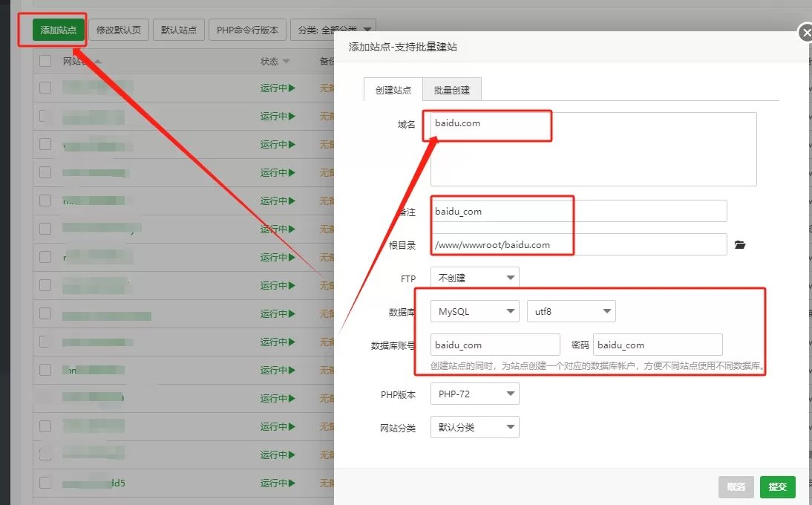This screenshot has width=812, height=505.
Task: Open the utf8 encoding dropdown
Action: [571, 312]
